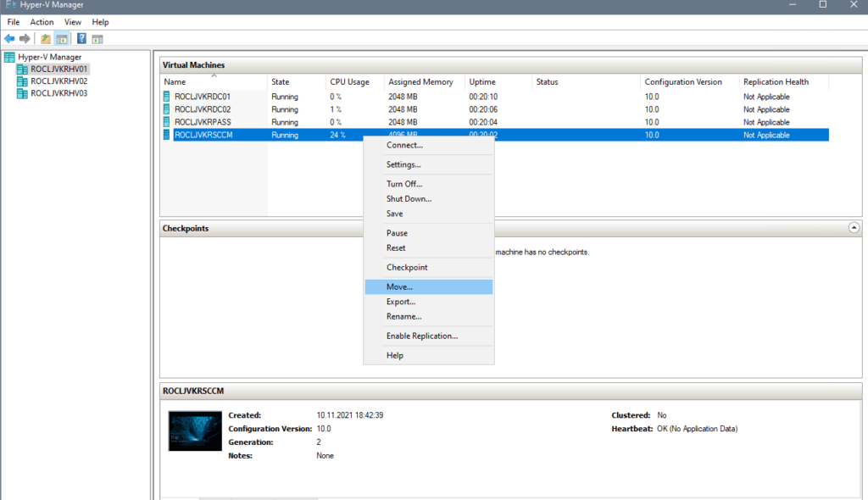Select the ROCLJVKRDC02 virtual machine name
The image size is (868, 500).
point(203,109)
